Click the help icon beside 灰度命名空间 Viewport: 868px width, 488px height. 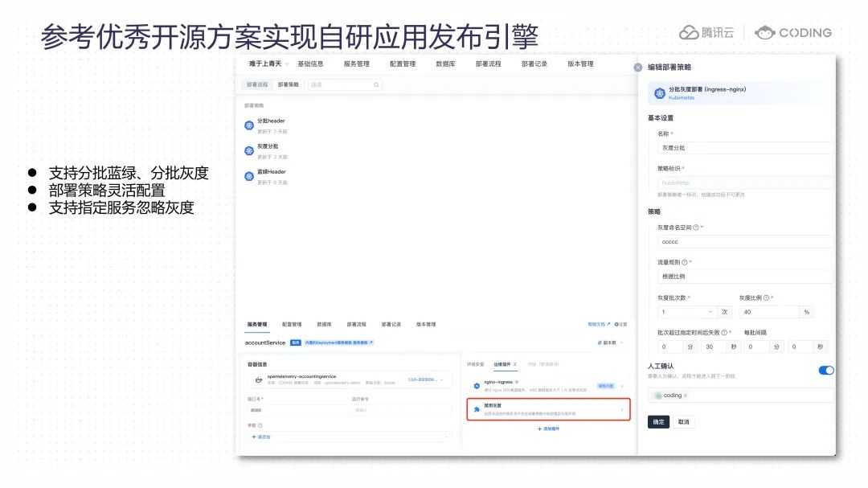[x=696, y=228]
